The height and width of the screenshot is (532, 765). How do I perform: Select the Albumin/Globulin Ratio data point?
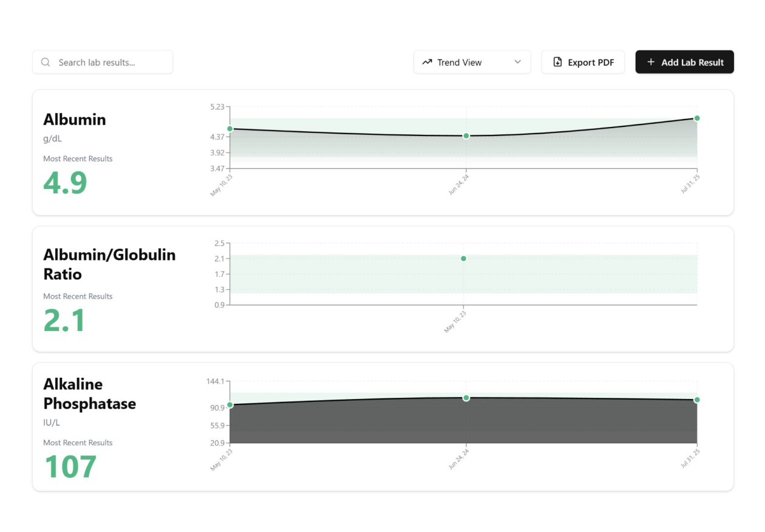tap(463, 259)
